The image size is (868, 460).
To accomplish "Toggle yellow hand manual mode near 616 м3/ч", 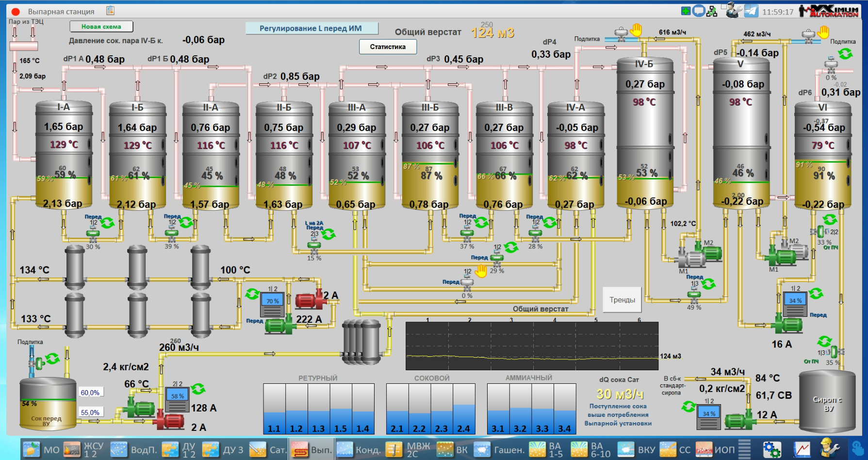I will [636, 30].
